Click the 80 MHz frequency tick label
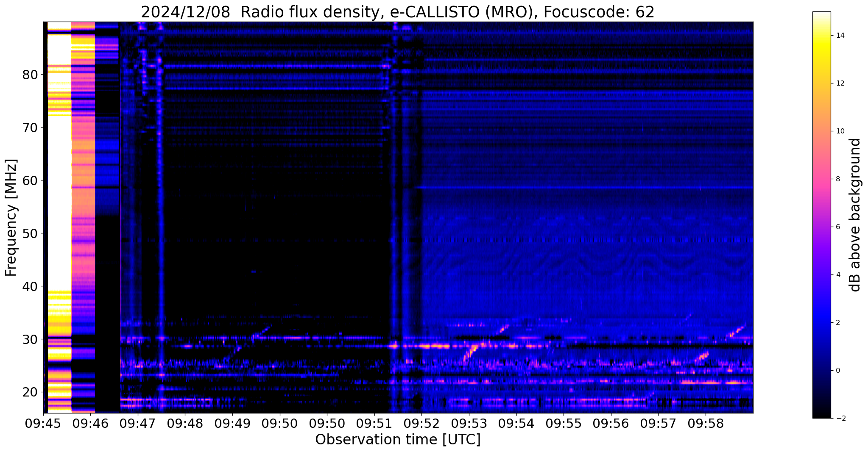This screenshot has height=452, width=868. [x=30, y=75]
